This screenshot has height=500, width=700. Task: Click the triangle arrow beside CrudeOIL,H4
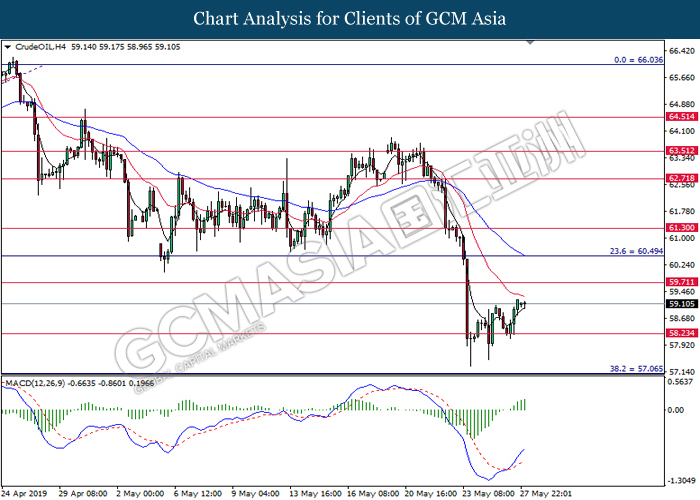8,46
